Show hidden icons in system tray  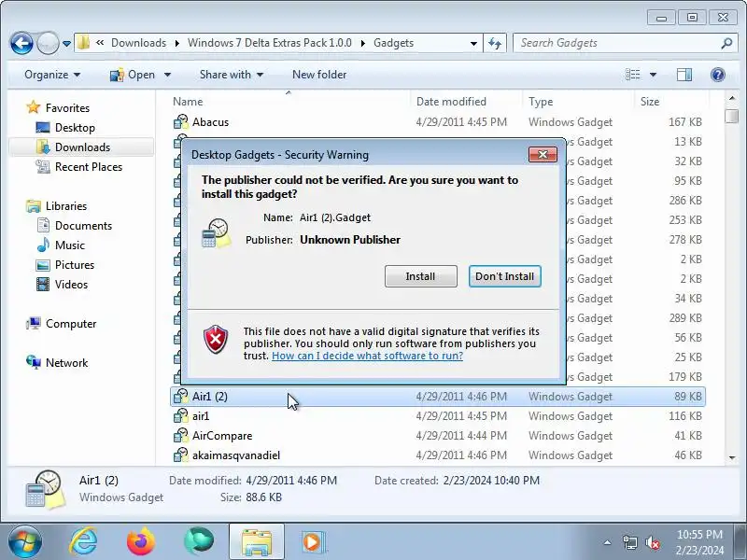coord(608,542)
